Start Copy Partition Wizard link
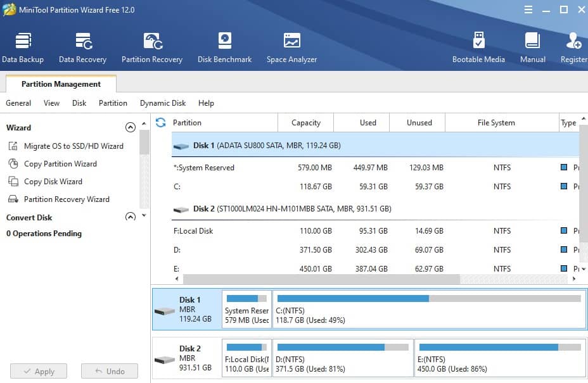 coord(60,164)
